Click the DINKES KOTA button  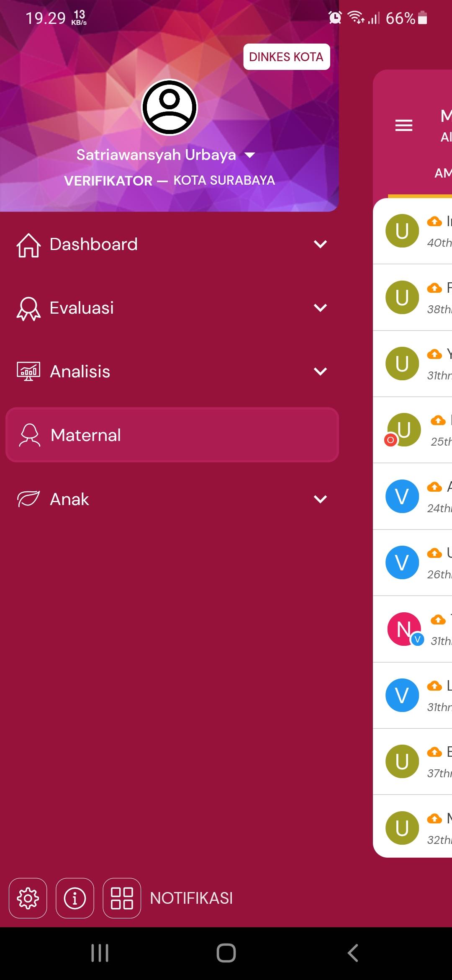tap(287, 57)
